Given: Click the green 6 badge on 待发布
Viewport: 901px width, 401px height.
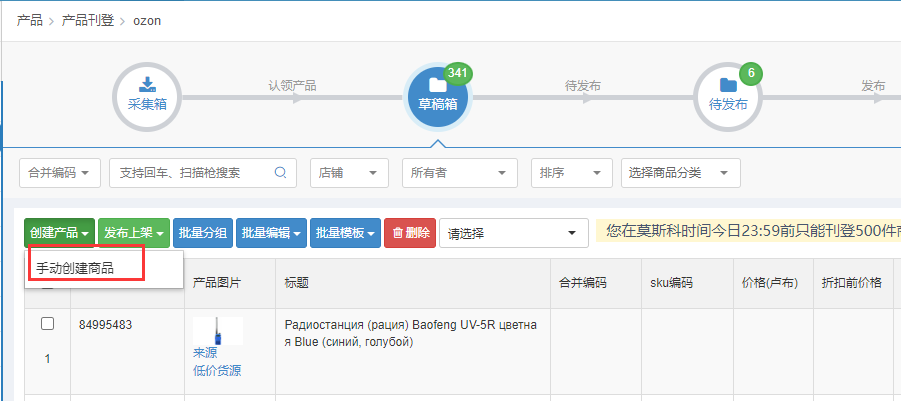Looking at the screenshot, I should 751,74.
